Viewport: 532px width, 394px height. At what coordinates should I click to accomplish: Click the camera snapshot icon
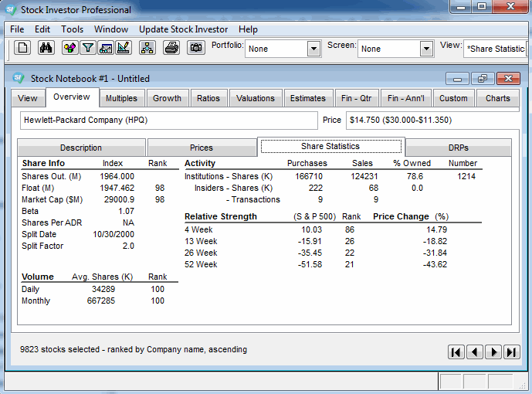[195, 48]
